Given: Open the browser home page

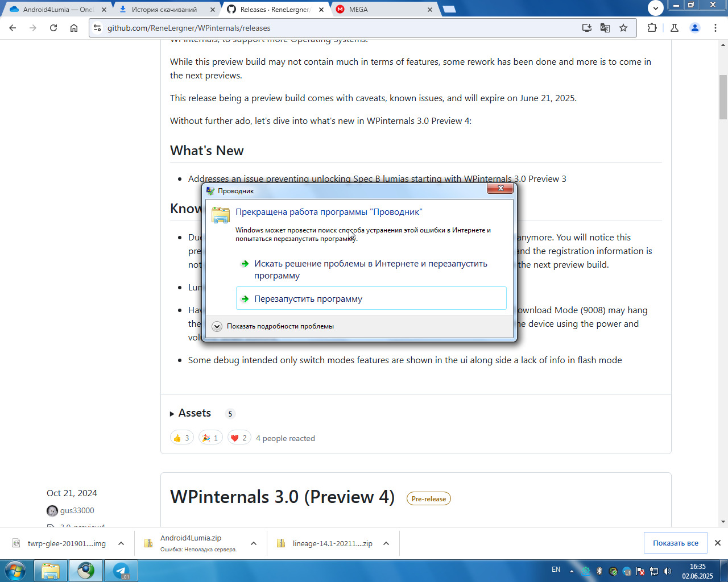Looking at the screenshot, I should [x=74, y=28].
